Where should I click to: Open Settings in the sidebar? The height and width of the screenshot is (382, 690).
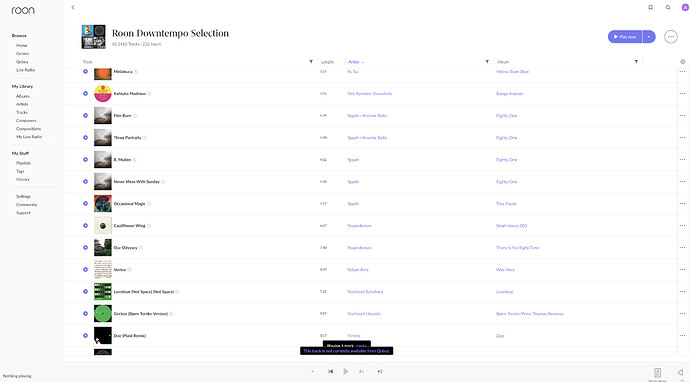(23, 196)
